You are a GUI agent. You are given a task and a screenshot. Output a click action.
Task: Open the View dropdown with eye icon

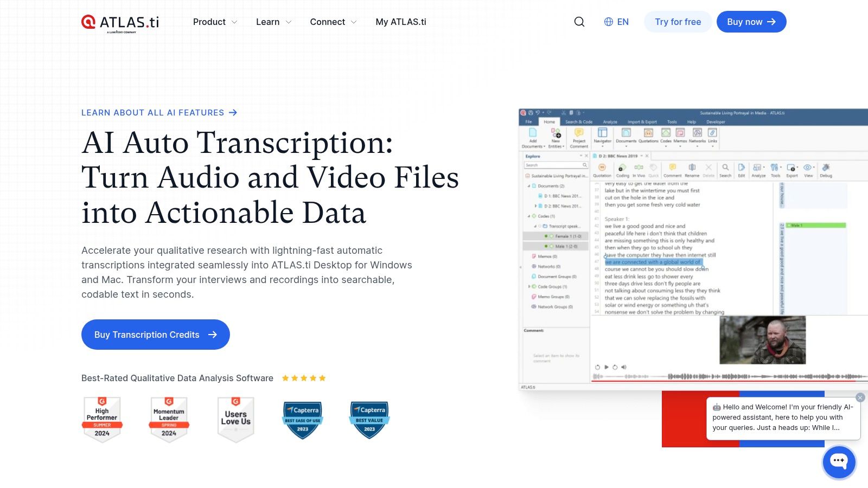(x=808, y=170)
